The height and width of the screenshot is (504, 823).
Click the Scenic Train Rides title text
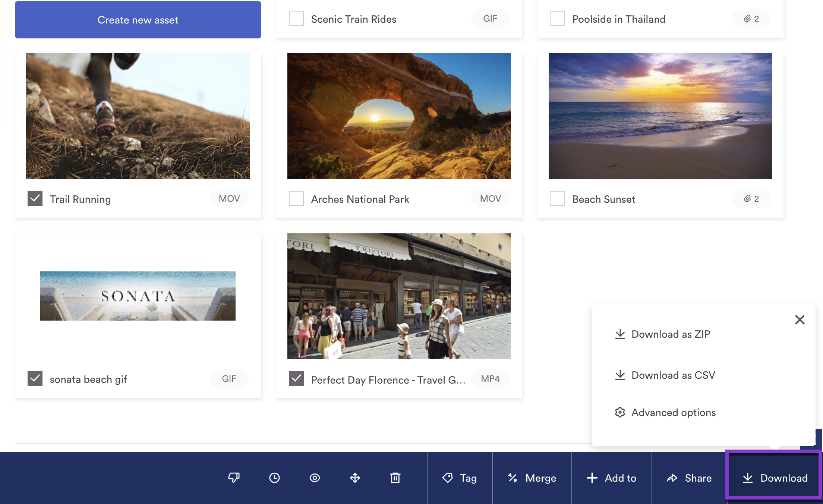[354, 19]
